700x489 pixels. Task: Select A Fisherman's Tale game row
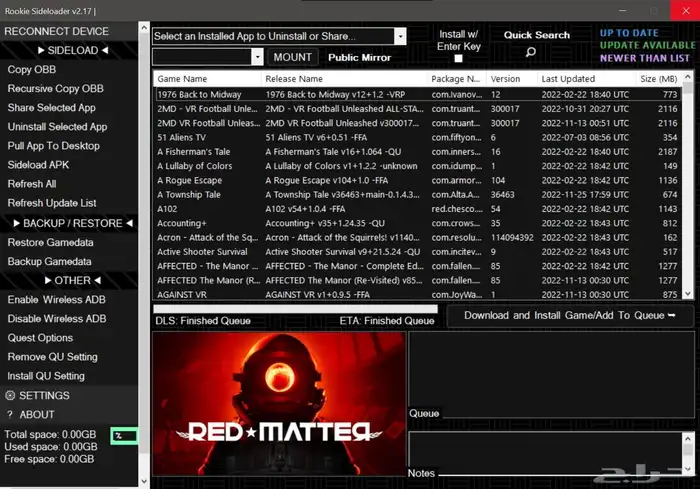click(x=418, y=152)
